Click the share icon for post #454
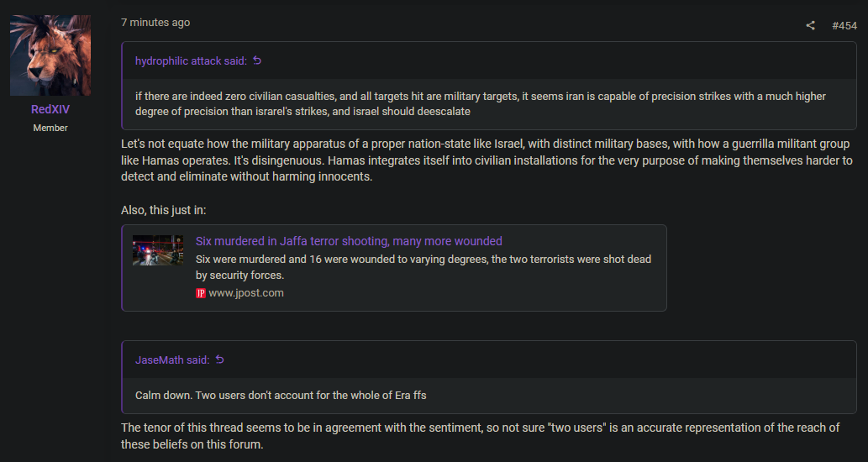The height and width of the screenshot is (462, 868). (x=810, y=25)
